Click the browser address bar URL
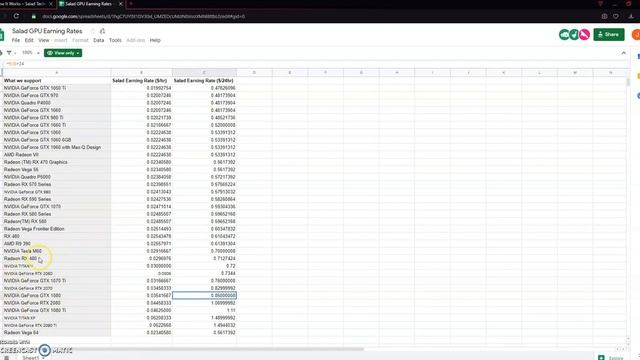This screenshot has width=640, height=360. click(143, 17)
